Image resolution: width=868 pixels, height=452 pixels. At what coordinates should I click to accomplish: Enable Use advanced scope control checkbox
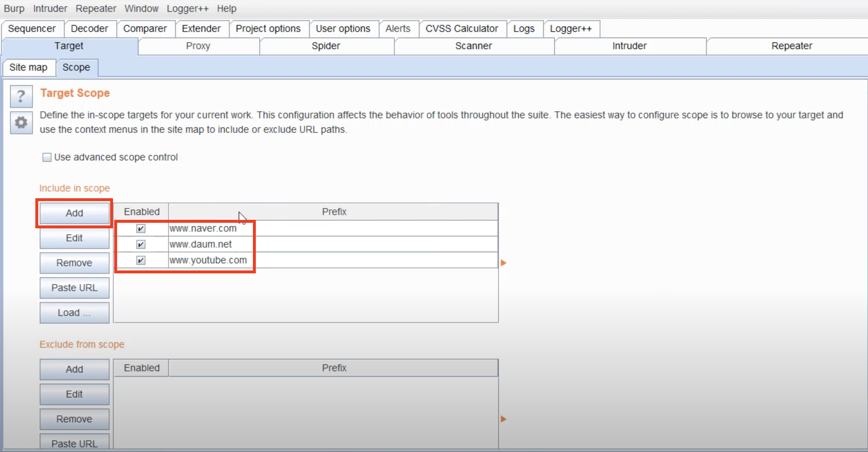tap(47, 157)
